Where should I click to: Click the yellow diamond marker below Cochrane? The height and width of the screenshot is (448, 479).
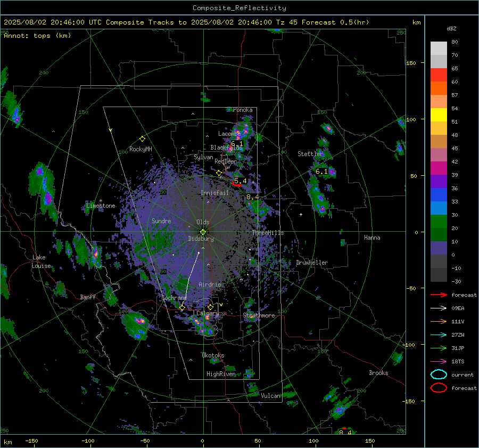(x=183, y=308)
